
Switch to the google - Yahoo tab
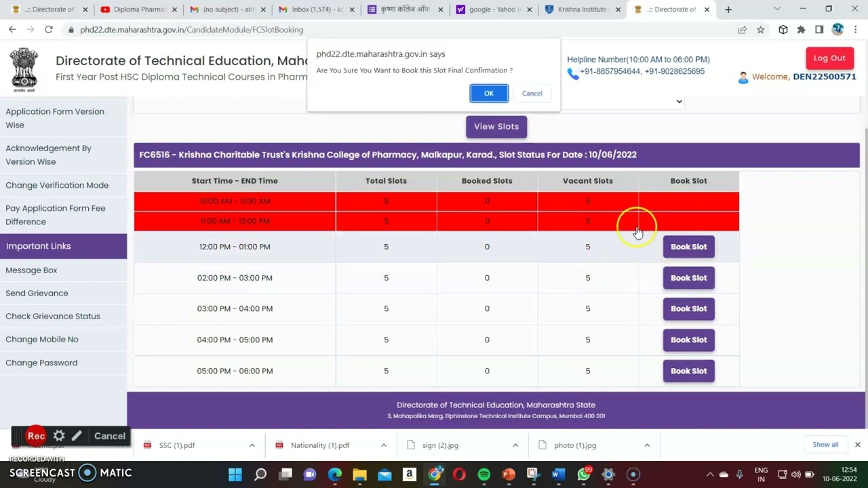494,9
